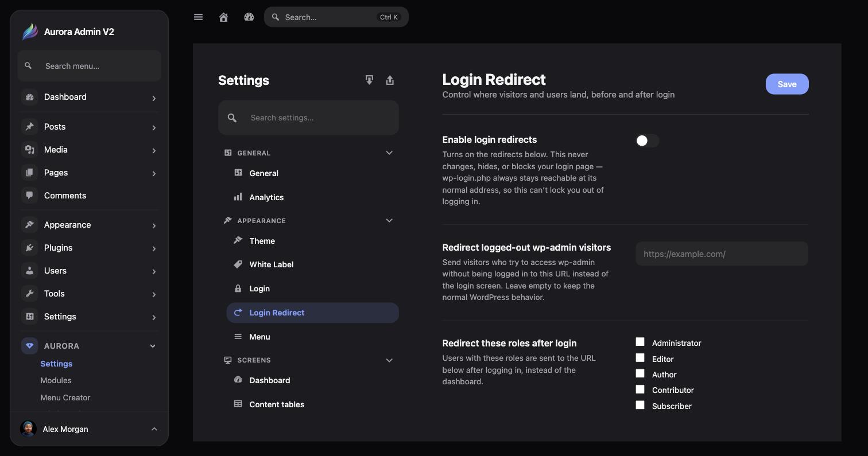
Task: Check the Author role checkbox
Action: 640,373
